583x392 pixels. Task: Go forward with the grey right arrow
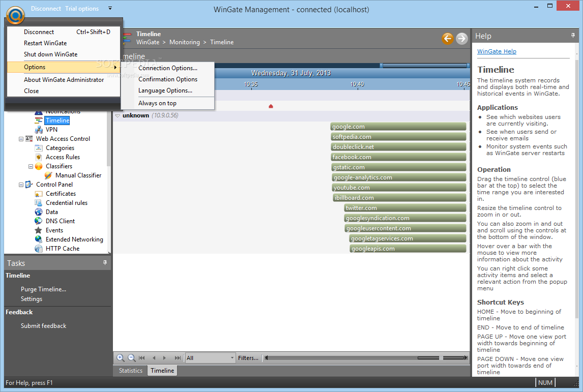[x=462, y=38]
